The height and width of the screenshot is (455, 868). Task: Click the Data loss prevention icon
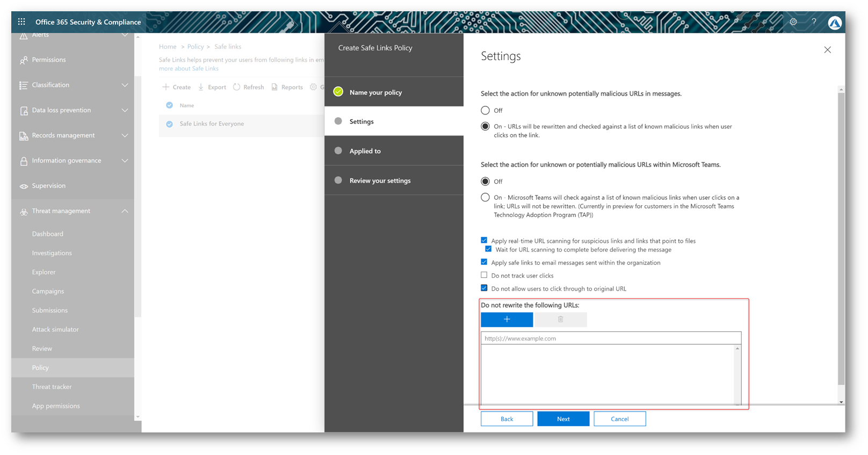point(24,111)
